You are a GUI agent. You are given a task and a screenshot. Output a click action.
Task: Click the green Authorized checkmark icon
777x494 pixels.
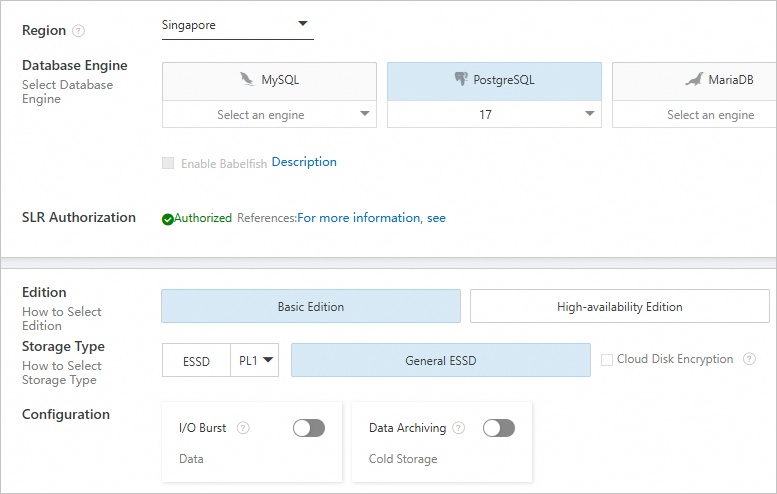tap(168, 218)
